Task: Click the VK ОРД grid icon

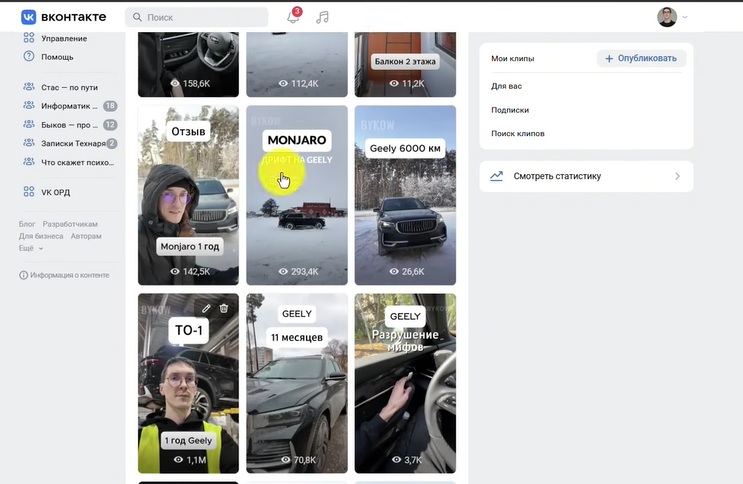Action: pyautogui.click(x=29, y=192)
